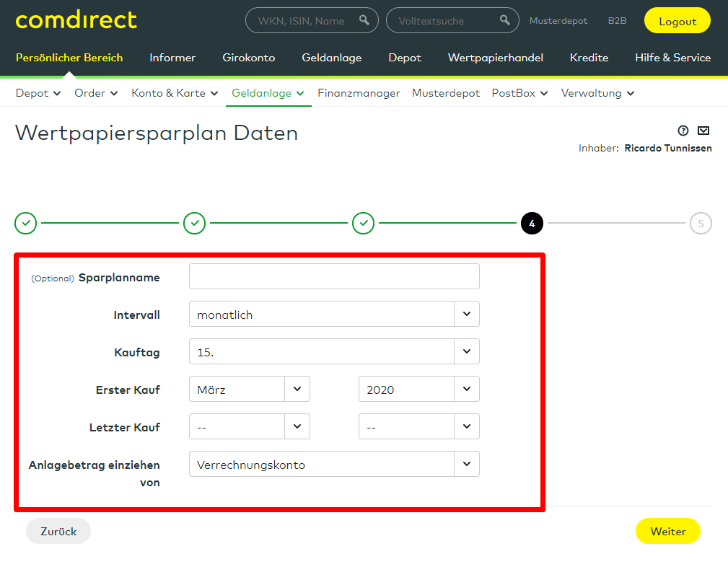Open the help question-mark icon
This screenshot has width=728, height=580.
tap(683, 131)
